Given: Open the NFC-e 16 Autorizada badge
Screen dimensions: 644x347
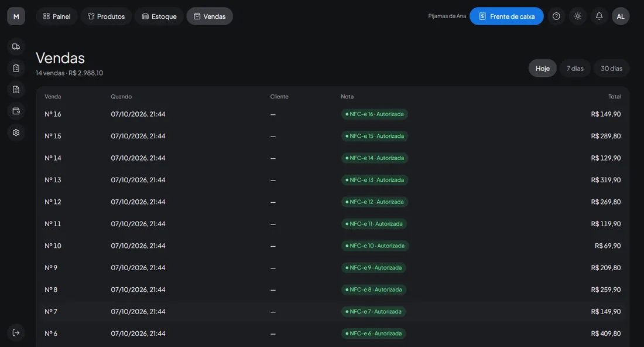Looking at the screenshot, I should click(x=374, y=114).
